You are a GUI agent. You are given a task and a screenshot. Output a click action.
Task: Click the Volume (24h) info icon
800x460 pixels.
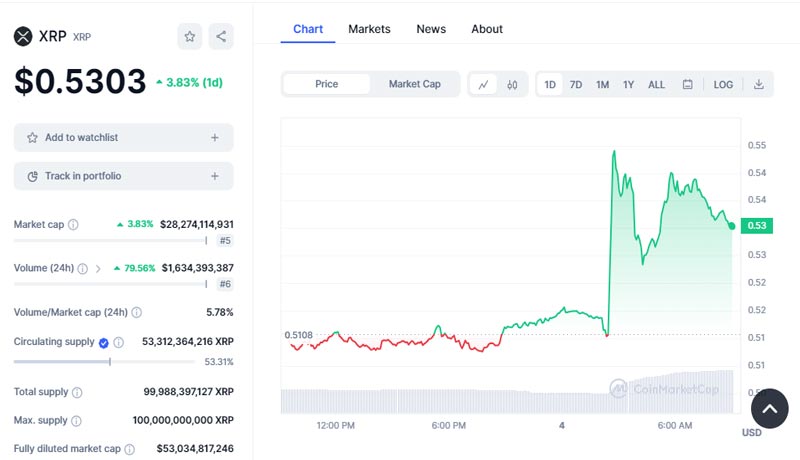[x=83, y=268]
